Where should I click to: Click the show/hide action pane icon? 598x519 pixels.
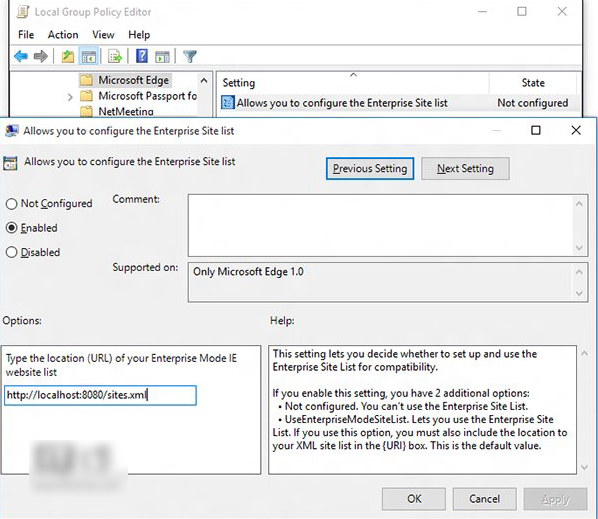pyautogui.click(x=162, y=56)
